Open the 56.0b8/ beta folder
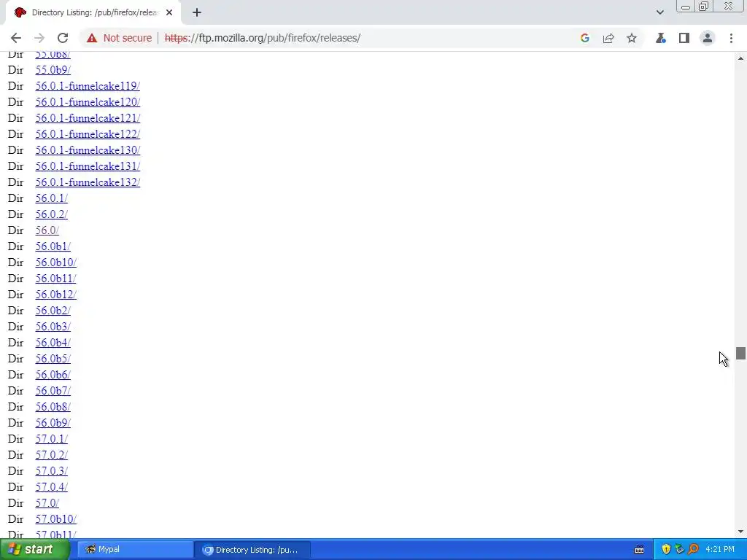Screen dimensions: 747x560 click(x=53, y=407)
